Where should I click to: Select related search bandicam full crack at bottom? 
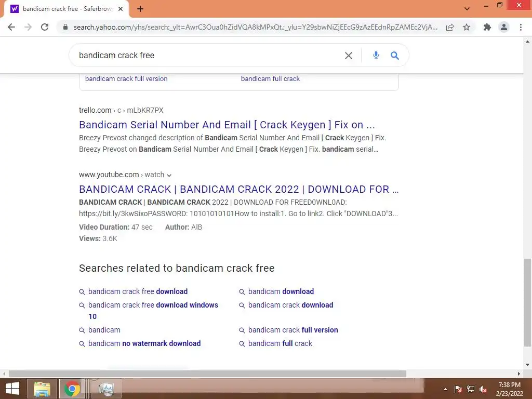tap(280, 343)
